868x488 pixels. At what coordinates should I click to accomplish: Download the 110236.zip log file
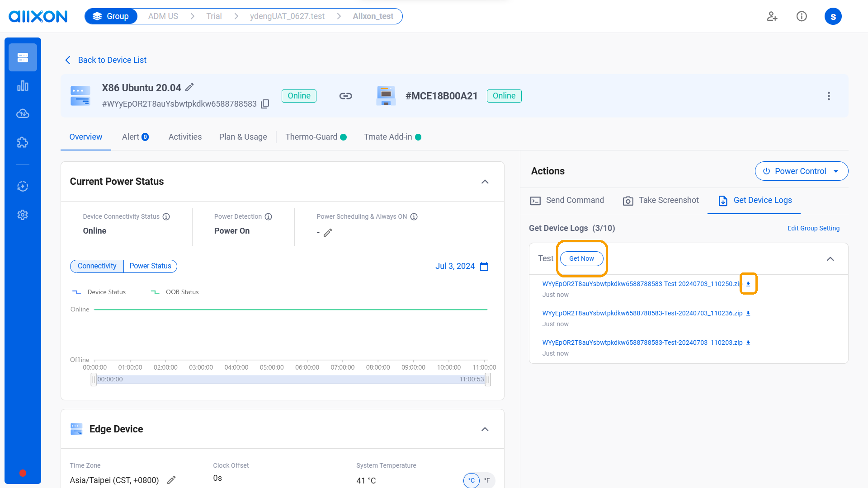748,313
